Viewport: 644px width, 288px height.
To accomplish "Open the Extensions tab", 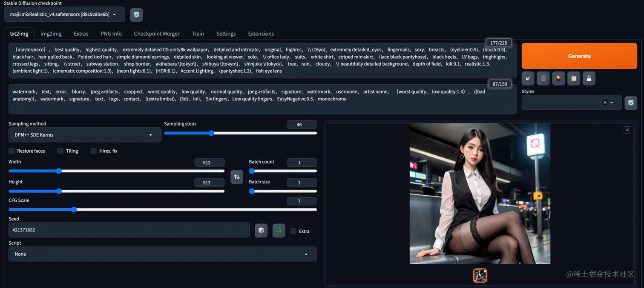I will (x=261, y=34).
